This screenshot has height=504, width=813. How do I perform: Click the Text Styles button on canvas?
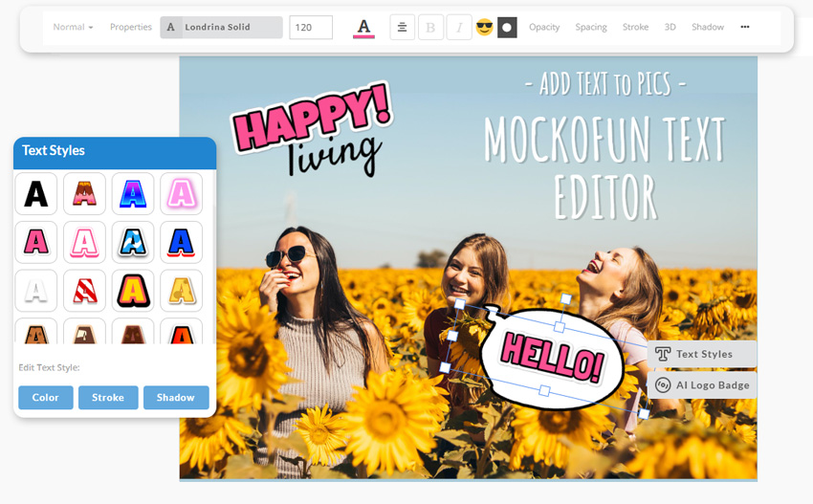pos(702,354)
